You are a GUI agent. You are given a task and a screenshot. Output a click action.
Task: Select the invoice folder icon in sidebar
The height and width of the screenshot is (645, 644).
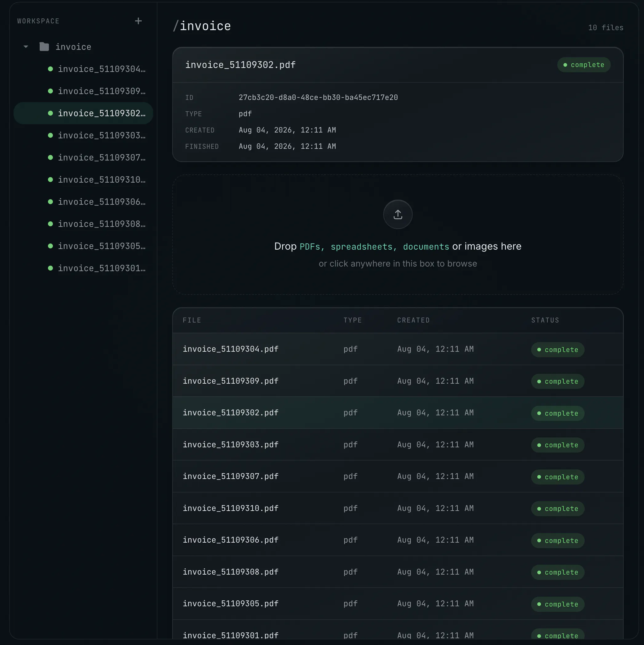[x=44, y=47]
